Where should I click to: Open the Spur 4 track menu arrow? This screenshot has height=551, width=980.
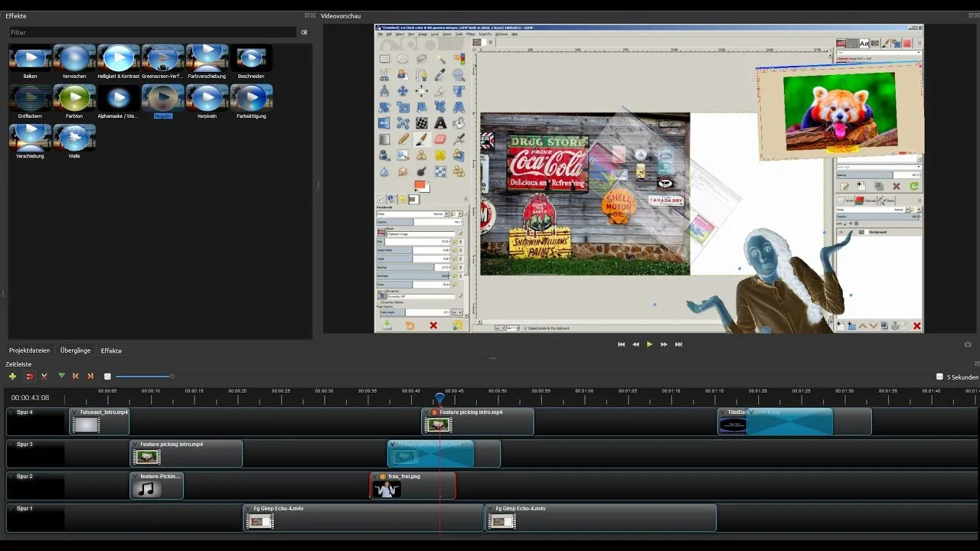[x=11, y=412]
